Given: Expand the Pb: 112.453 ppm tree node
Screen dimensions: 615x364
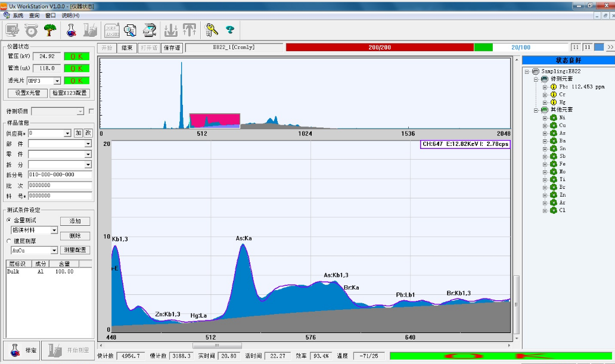Looking at the screenshot, I should tap(545, 87).
